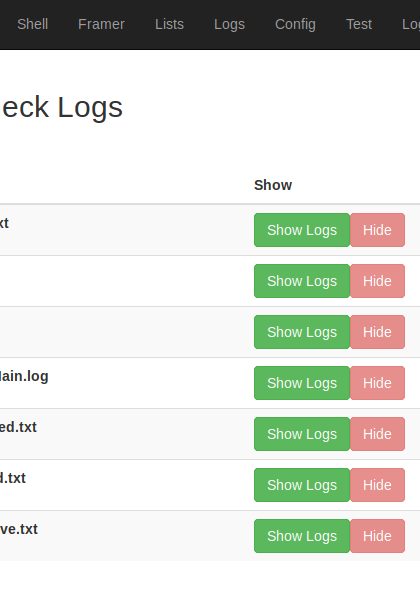The height and width of the screenshot is (595, 420).
Task: Show Logs for the first table row
Action: [x=302, y=230]
